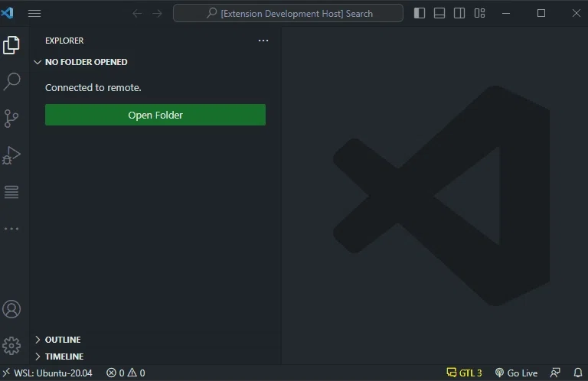Show additional views ellipsis in activity bar
The height and width of the screenshot is (381, 588).
click(x=11, y=229)
